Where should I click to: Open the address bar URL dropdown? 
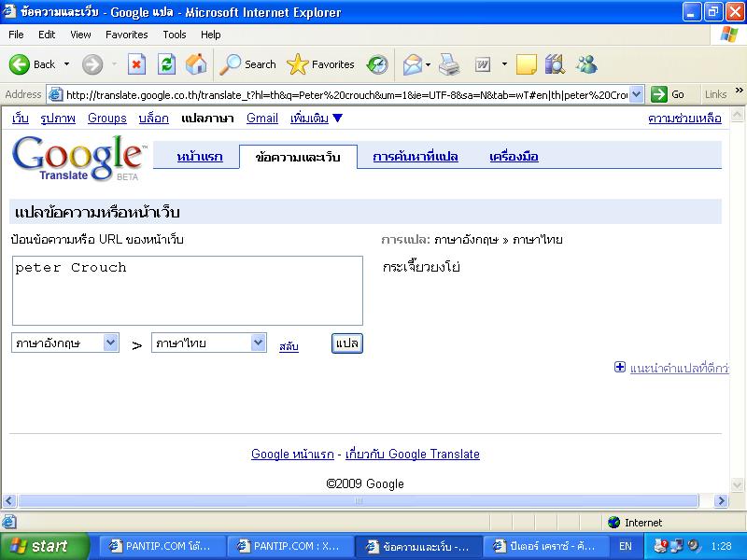coord(637,94)
